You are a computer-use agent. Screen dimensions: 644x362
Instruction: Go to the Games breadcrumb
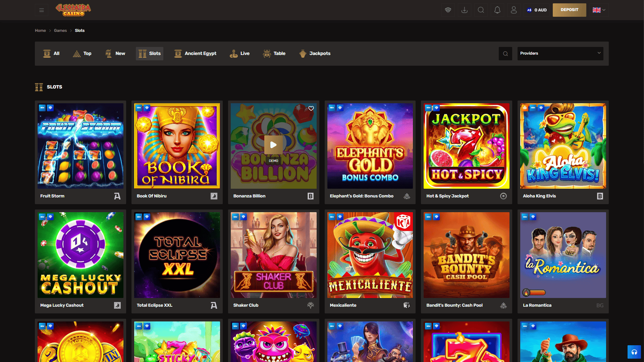[x=60, y=31]
